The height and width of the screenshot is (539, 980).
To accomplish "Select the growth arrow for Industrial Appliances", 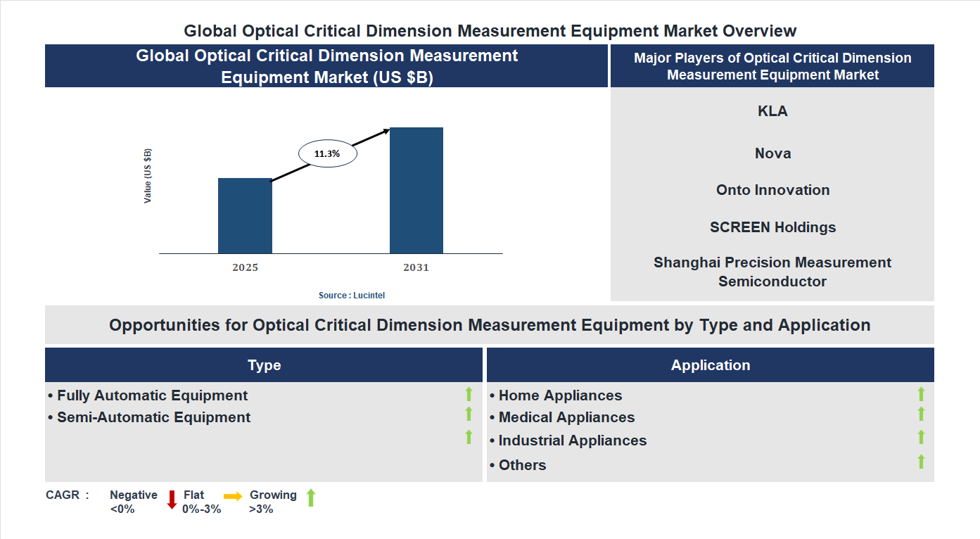I will click(922, 438).
